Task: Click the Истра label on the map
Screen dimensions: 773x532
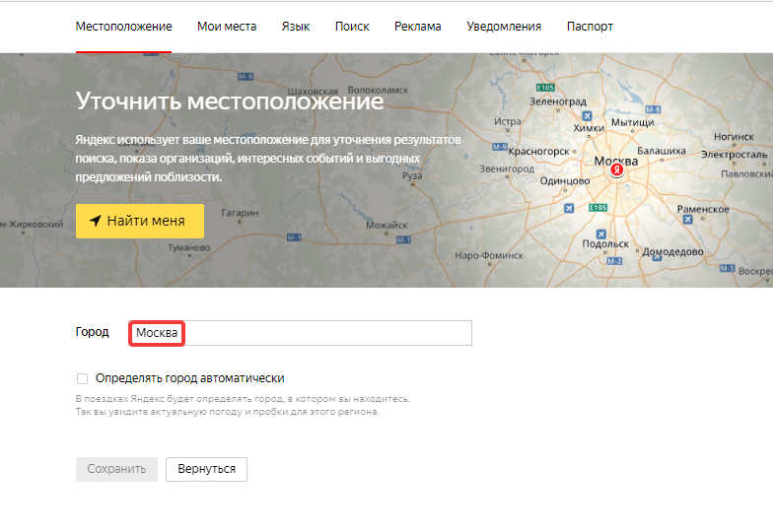Action: click(x=507, y=121)
